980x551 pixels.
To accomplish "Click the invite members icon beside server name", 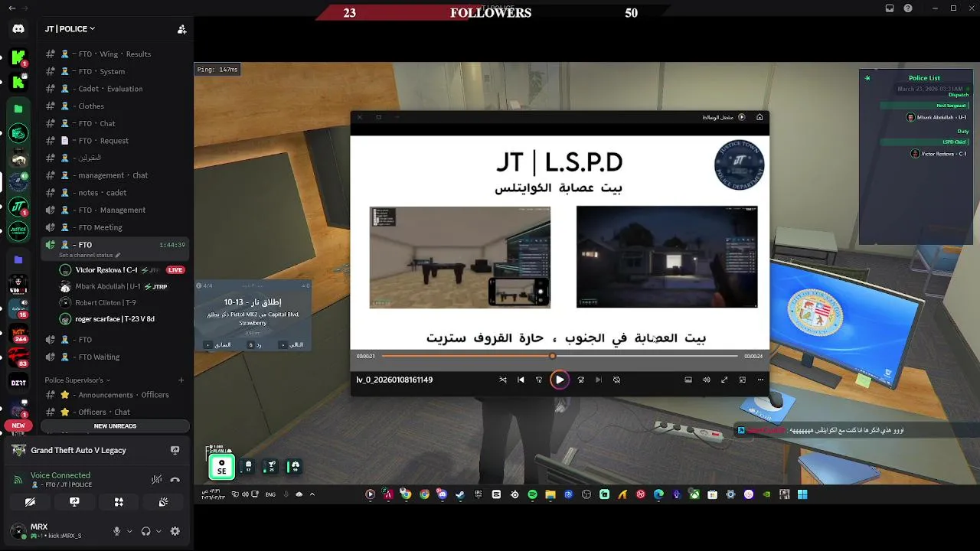I will 181,29.
